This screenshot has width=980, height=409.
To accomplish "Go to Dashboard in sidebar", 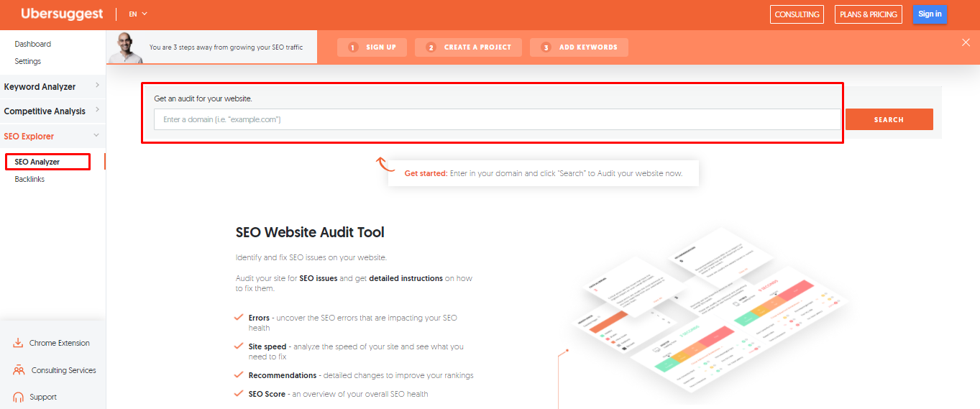I will tap(33, 44).
